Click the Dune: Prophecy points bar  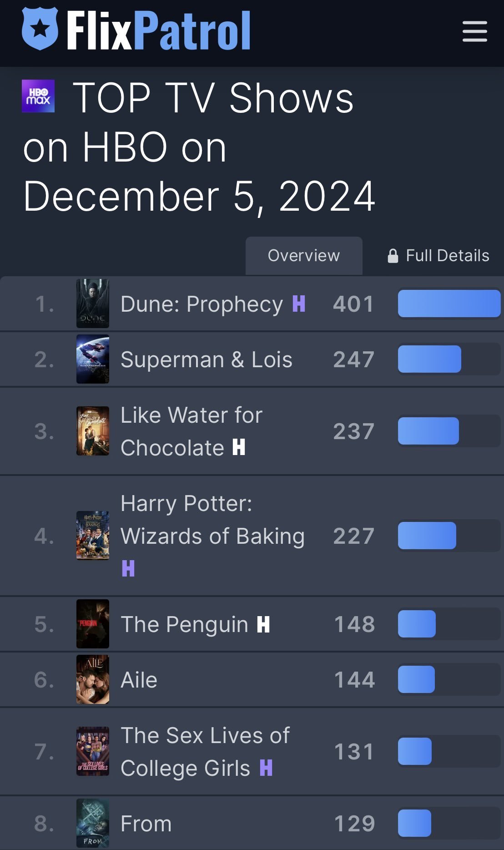(449, 304)
